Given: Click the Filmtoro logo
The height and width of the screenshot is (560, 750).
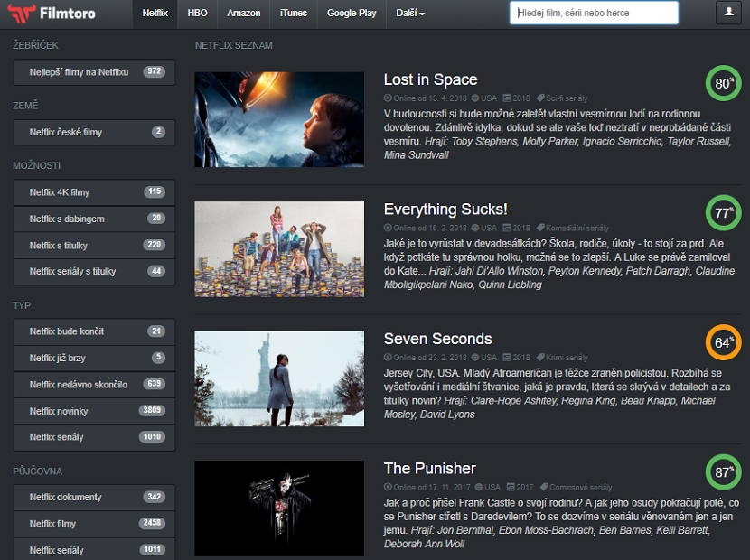Looking at the screenshot, I should (52, 13).
